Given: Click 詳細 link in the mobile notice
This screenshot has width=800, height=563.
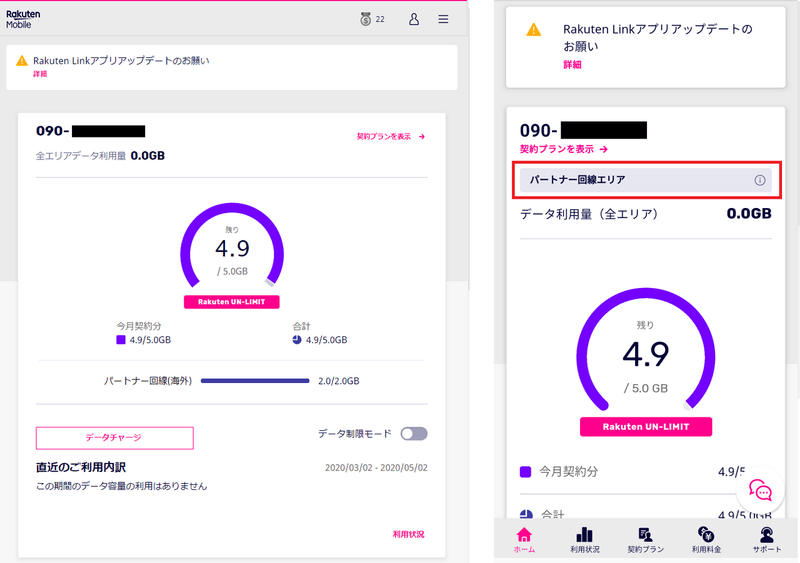Looking at the screenshot, I should (572, 65).
